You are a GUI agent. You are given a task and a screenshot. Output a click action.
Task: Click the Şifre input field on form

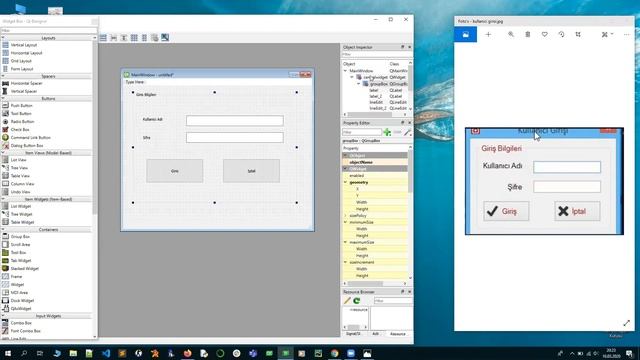(x=235, y=138)
